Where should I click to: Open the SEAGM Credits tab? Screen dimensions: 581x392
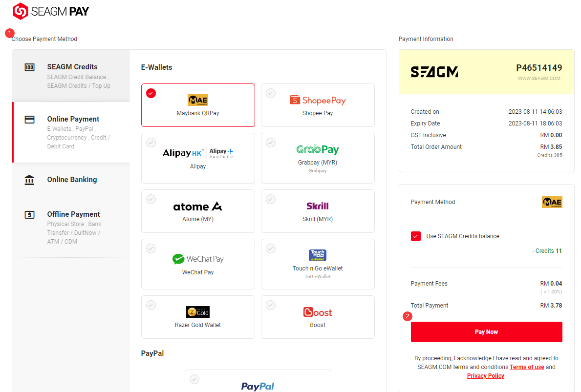[71, 76]
